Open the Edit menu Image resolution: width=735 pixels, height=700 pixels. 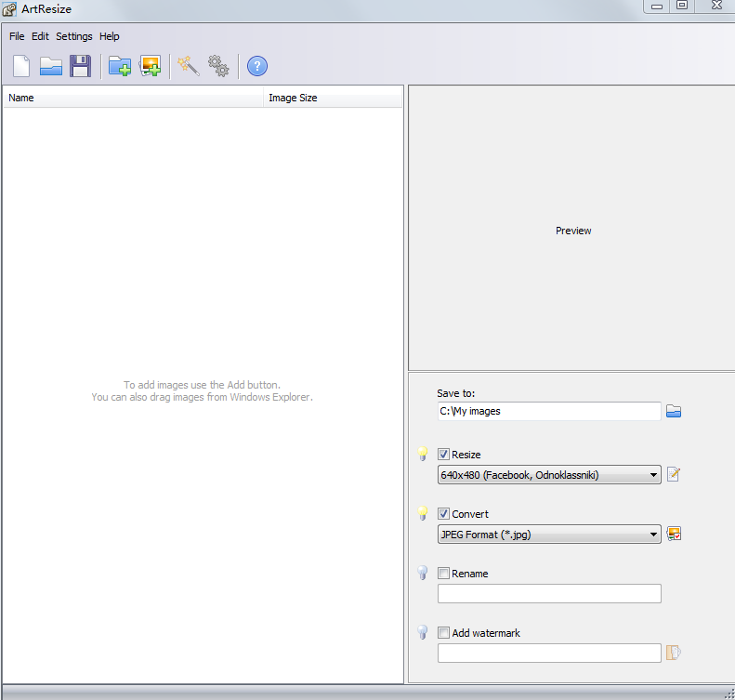40,36
